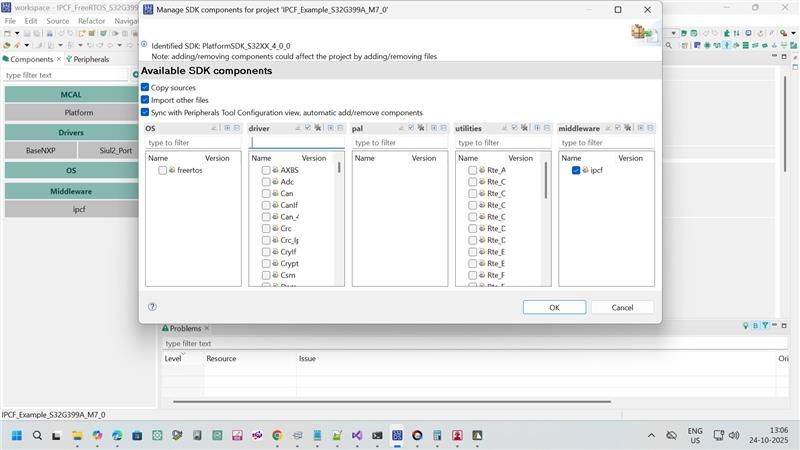Image resolution: width=800 pixels, height=450 pixels.
Task: Uncheck the ipcf middleware checkbox
Action: 576,170
